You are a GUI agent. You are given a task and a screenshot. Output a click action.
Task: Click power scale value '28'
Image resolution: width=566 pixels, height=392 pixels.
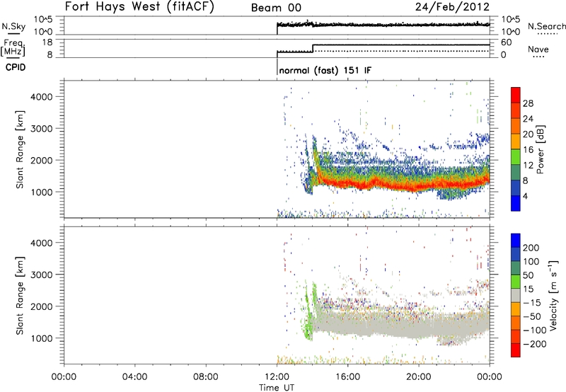[528, 103]
